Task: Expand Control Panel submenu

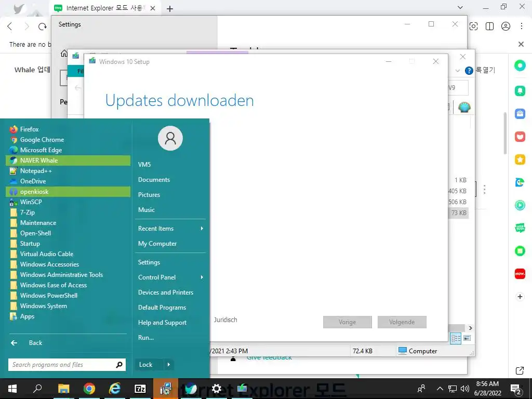Action: [170, 277]
